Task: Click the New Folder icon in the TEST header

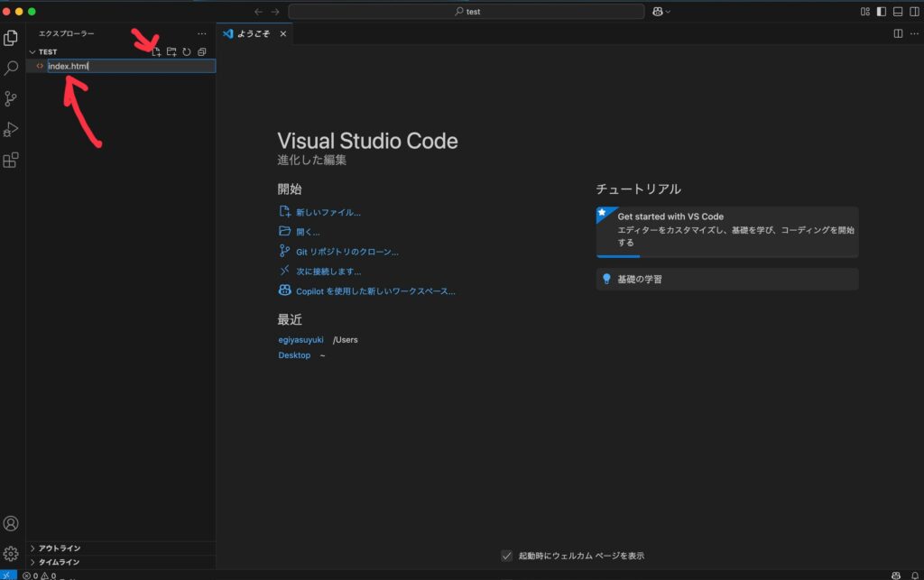Action: tap(171, 51)
